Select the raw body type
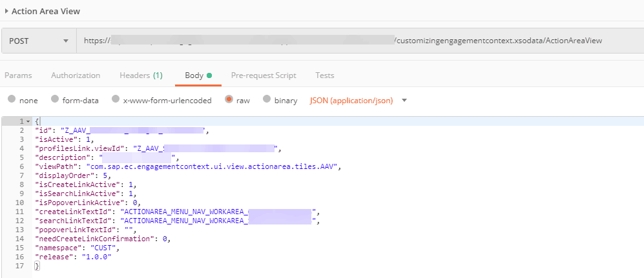The image size is (644, 278). tap(229, 99)
